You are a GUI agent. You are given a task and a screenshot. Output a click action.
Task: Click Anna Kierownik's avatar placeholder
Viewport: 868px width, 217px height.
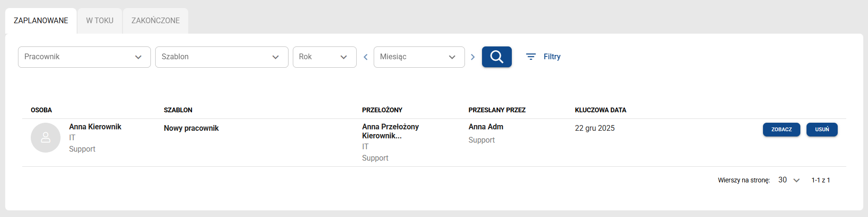click(45, 137)
